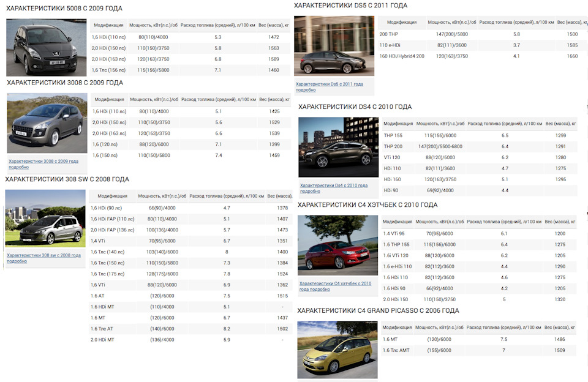Select '1.6 AT' row in 308 SW table
Image resolution: width=588 pixels, height=382 pixels.
190,296
